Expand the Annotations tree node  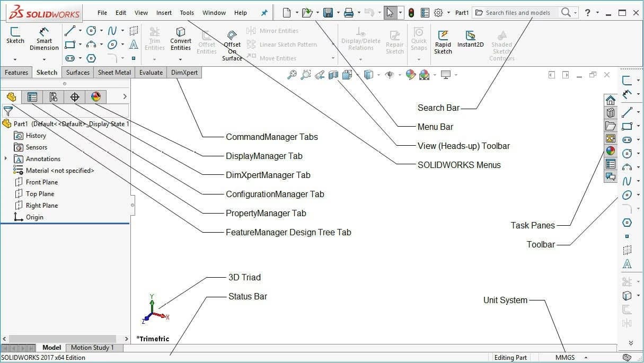pyautogui.click(x=6, y=158)
